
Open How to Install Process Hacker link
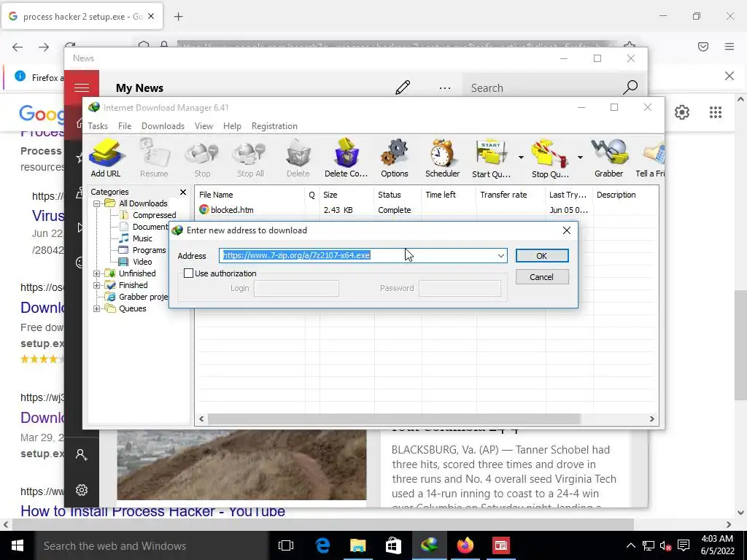[152, 511]
